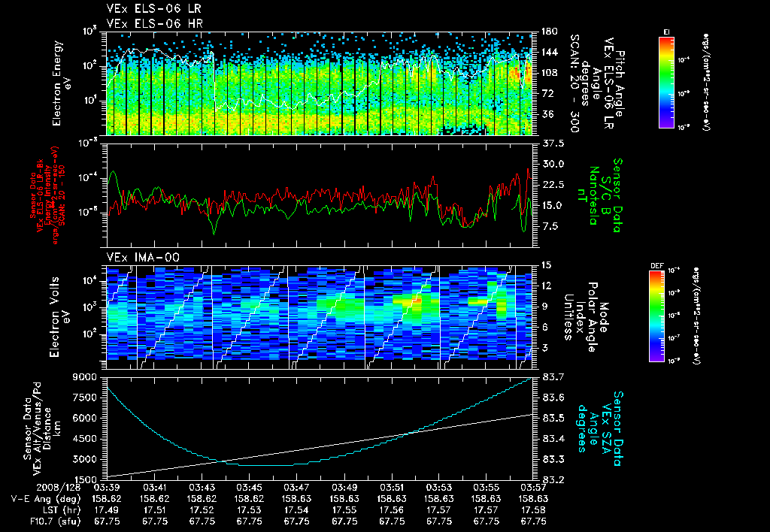Click polar angle index tick 9
This screenshot has width=770, height=532.
click(x=545, y=307)
